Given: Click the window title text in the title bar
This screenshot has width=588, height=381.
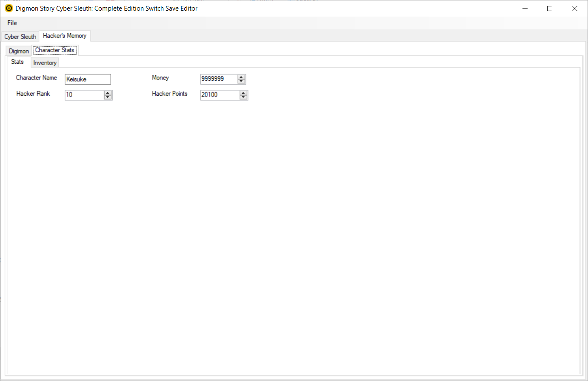Looking at the screenshot, I should pos(106,9).
